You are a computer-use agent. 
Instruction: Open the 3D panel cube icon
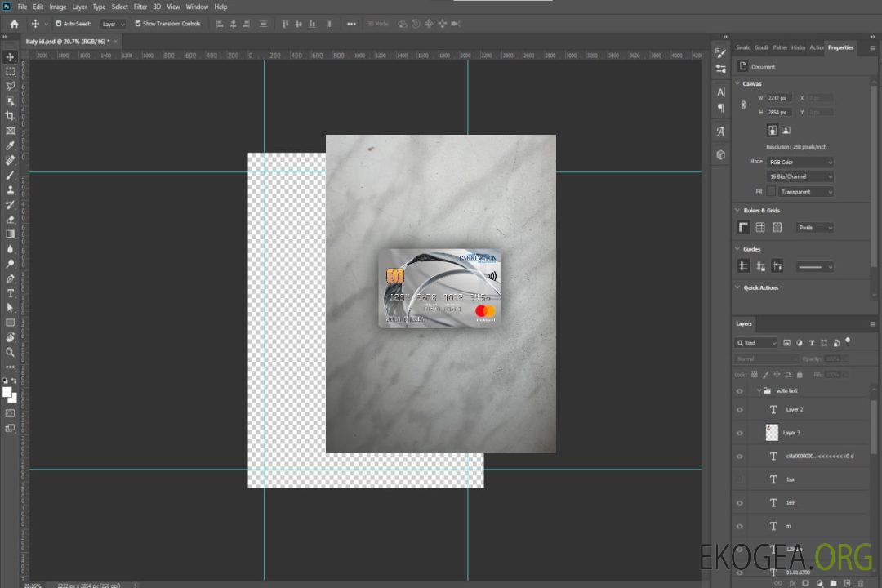[x=720, y=154]
